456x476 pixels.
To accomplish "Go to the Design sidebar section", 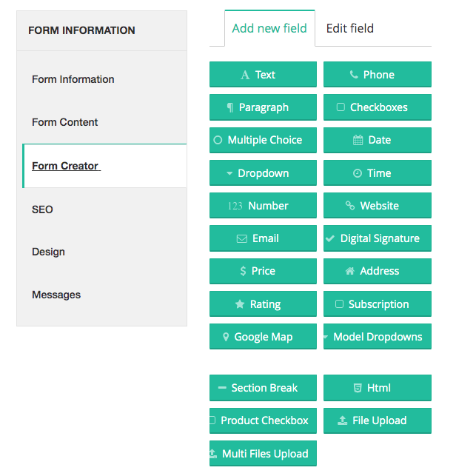I will click(49, 252).
